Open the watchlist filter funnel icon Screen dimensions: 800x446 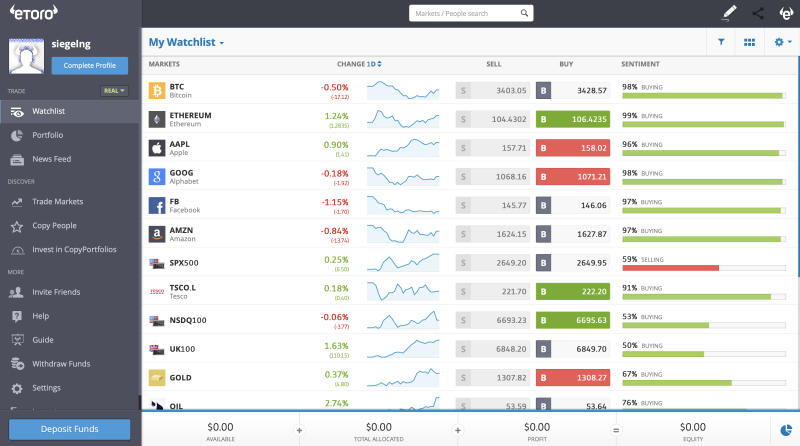tap(720, 42)
